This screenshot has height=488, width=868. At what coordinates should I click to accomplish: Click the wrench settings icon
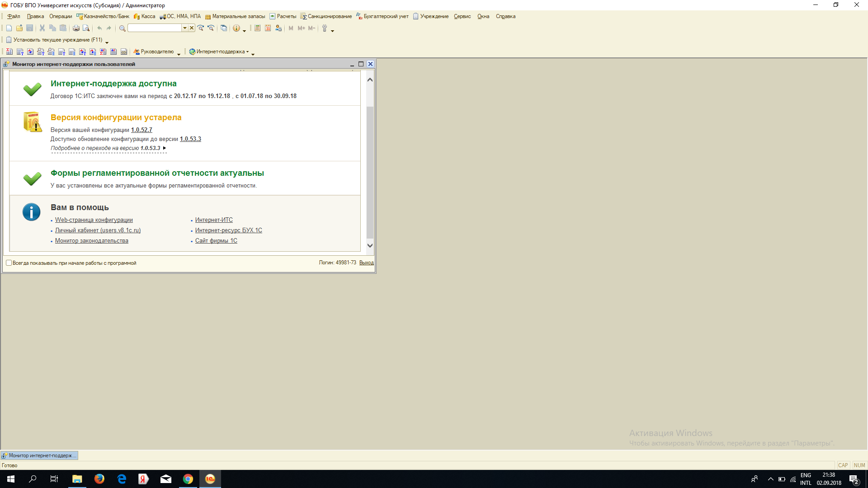click(x=325, y=28)
